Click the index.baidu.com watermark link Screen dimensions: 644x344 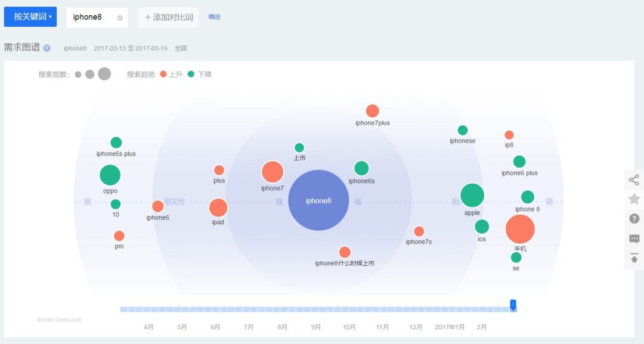60,320
